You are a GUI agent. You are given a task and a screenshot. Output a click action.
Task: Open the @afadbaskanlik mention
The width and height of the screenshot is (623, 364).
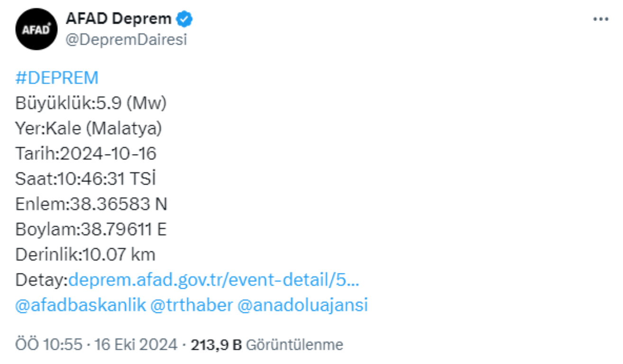[x=81, y=305]
